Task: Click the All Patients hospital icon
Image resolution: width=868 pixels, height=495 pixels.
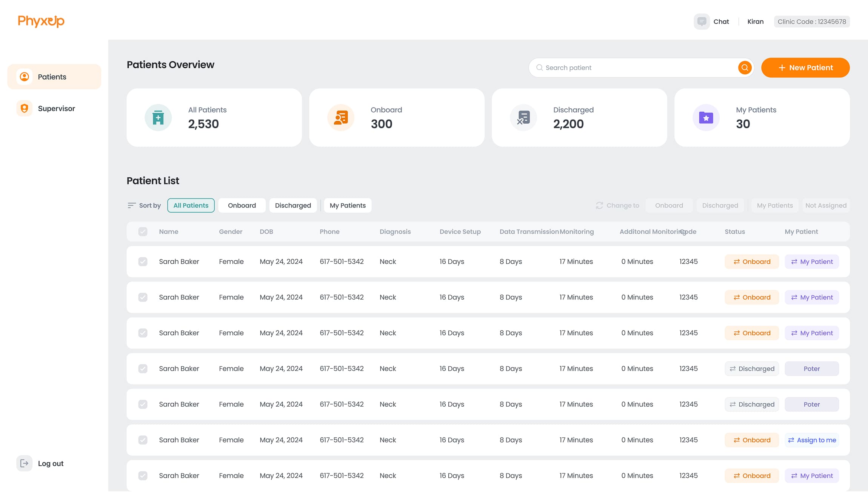Action: tap(158, 117)
